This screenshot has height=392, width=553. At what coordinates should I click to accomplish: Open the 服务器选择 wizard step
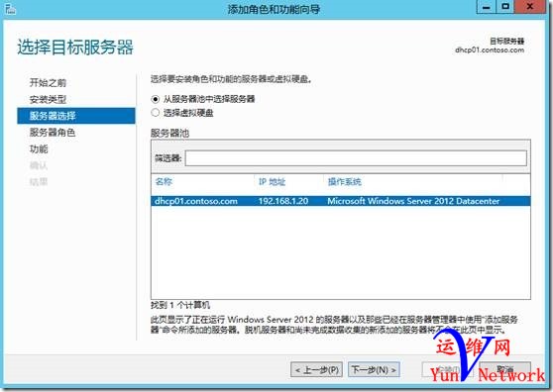click(76, 116)
